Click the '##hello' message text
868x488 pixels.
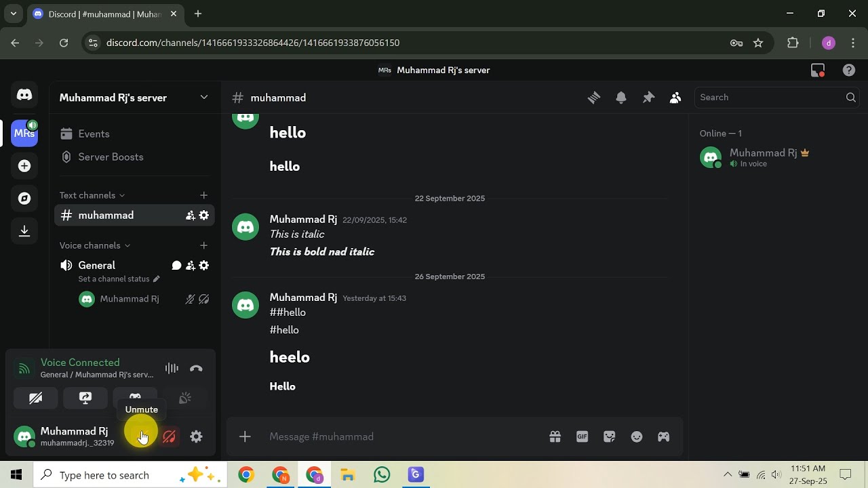[x=288, y=312]
